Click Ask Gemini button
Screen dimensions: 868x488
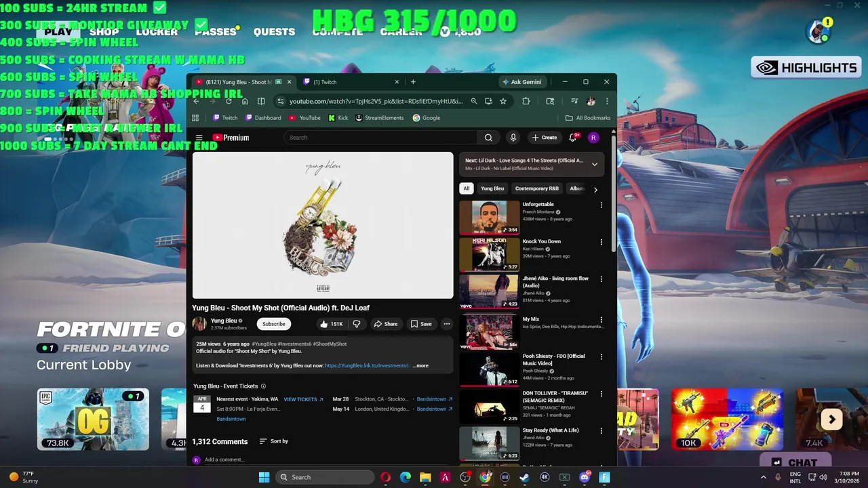coord(522,82)
